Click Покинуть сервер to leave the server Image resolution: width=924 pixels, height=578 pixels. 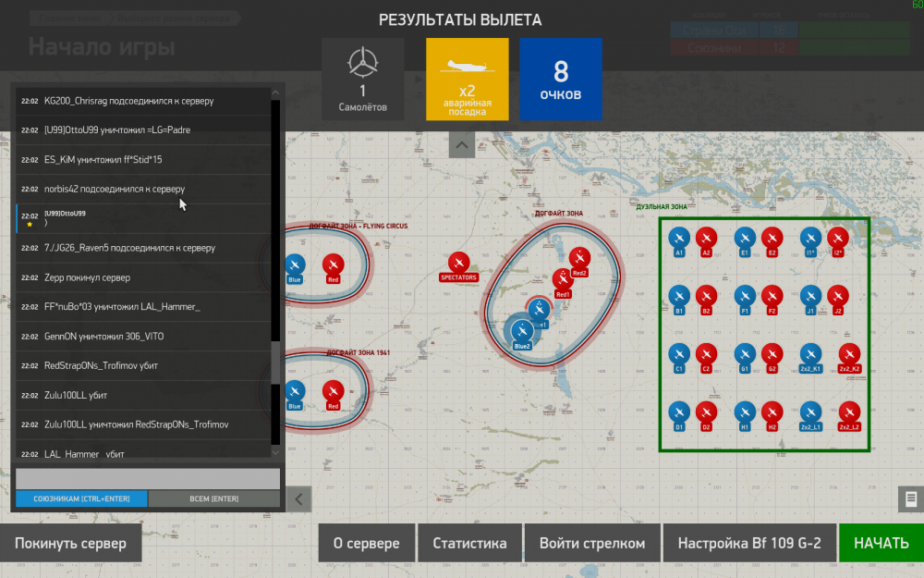[x=70, y=543]
